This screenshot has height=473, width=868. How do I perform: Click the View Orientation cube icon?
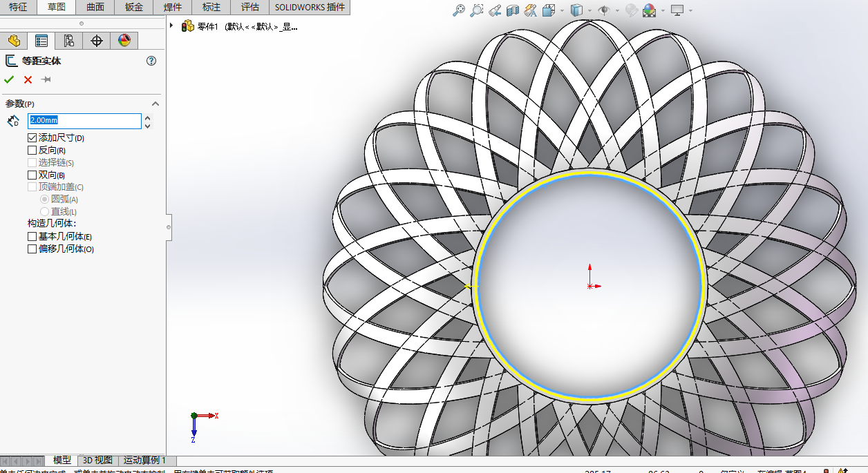click(549, 10)
